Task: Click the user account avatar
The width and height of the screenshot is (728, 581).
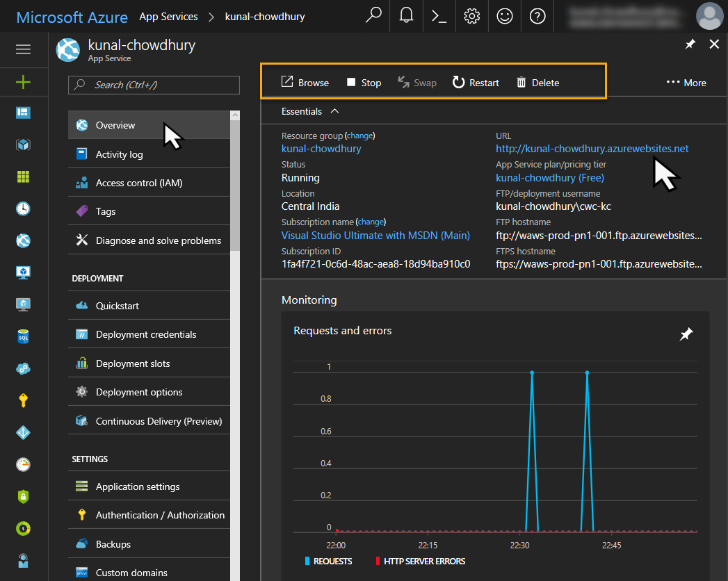Action: click(709, 16)
